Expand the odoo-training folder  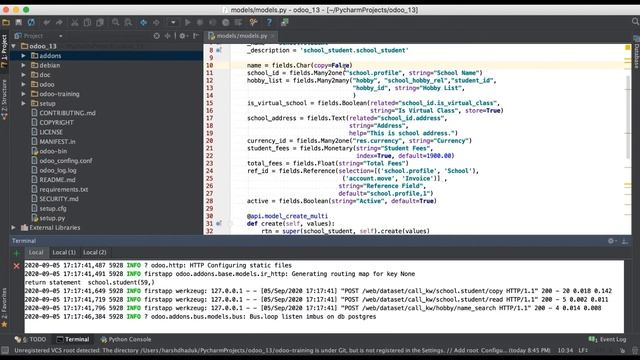(x=23, y=94)
